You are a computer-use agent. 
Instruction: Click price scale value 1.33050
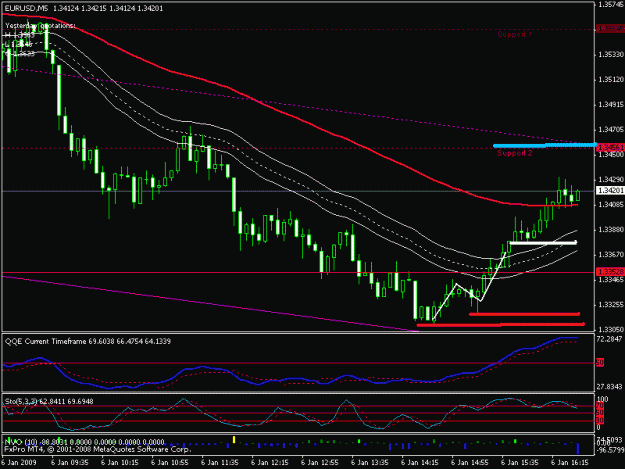(x=611, y=330)
